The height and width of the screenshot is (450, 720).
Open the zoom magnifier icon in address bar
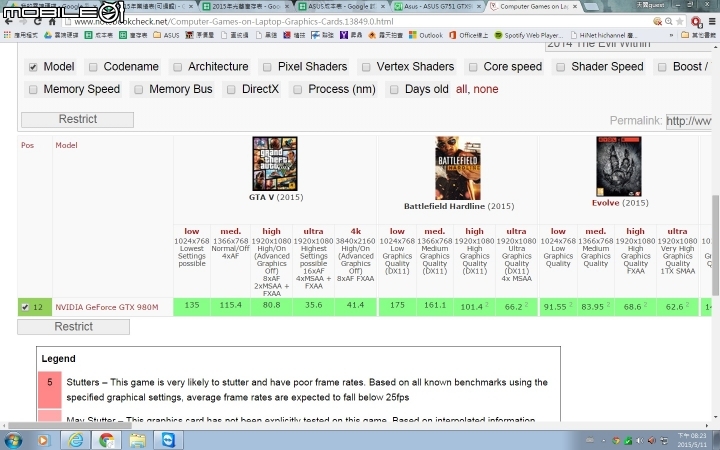coord(669,22)
